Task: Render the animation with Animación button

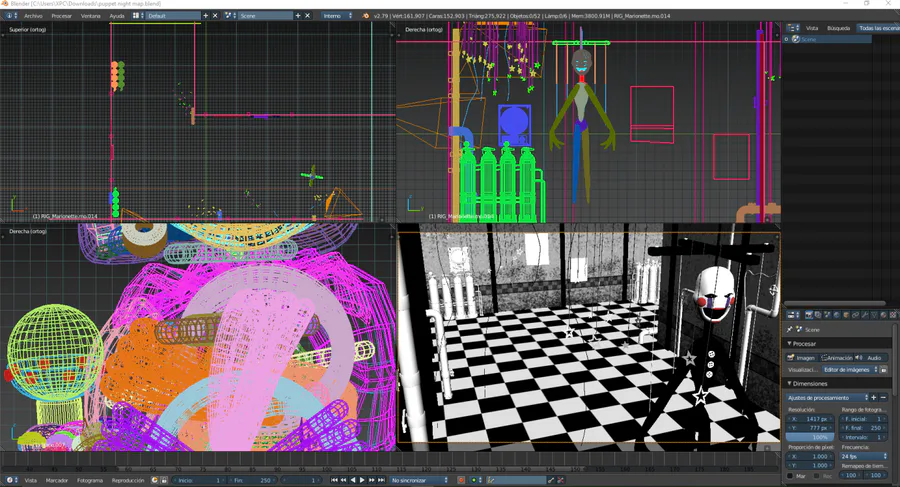Action: coord(836,358)
